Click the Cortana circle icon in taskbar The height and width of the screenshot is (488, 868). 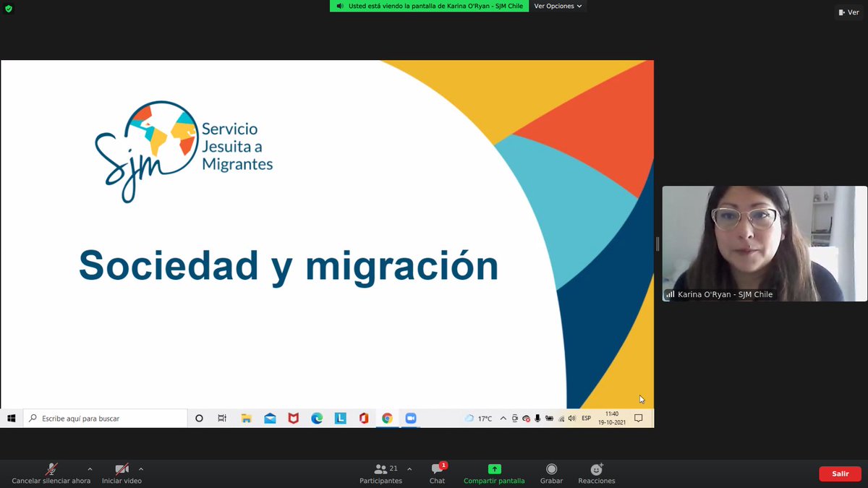[x=200, y=418]
